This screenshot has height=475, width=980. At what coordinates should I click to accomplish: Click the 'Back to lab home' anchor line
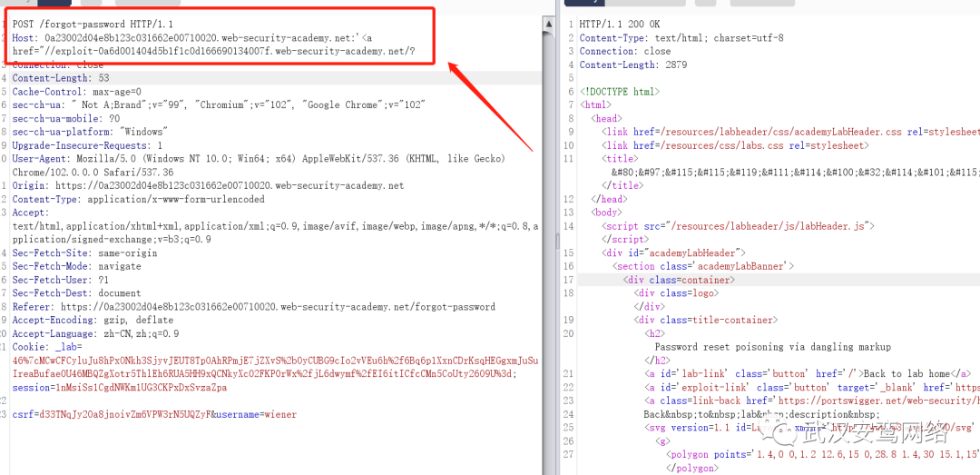808,374
